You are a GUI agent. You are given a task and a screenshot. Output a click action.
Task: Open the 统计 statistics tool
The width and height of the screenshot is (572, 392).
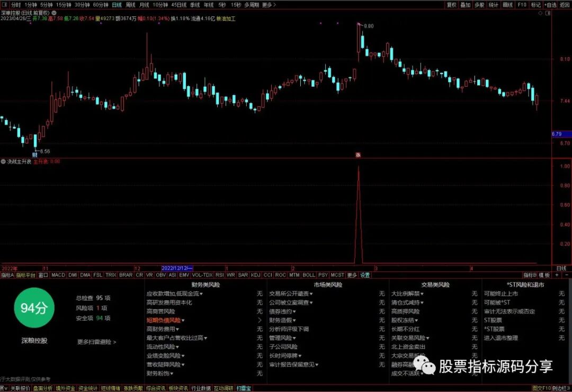(493, 5)
